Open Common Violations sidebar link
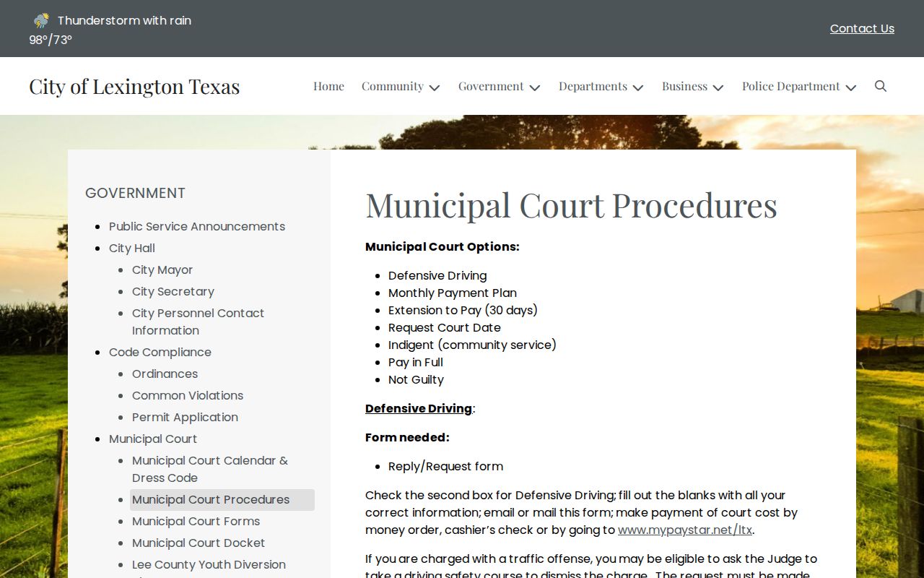 tap(188, 395)
